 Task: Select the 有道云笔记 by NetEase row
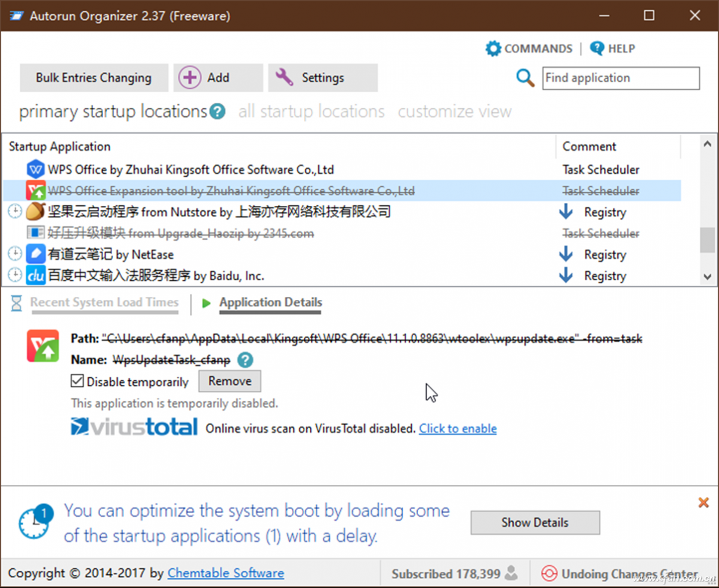pos(342,254)
